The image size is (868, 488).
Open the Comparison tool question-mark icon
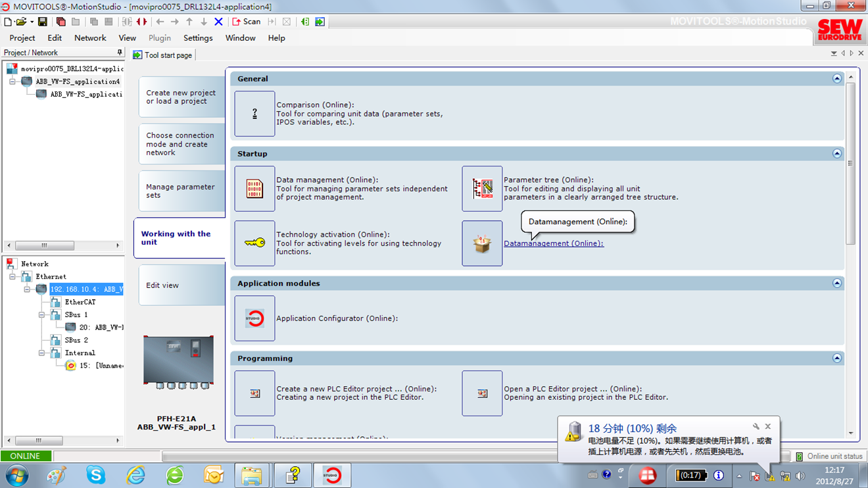(254, 114)
